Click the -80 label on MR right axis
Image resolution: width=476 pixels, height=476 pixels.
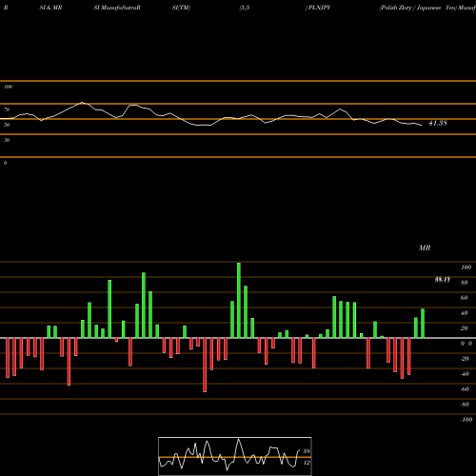(x=465, y=405)
